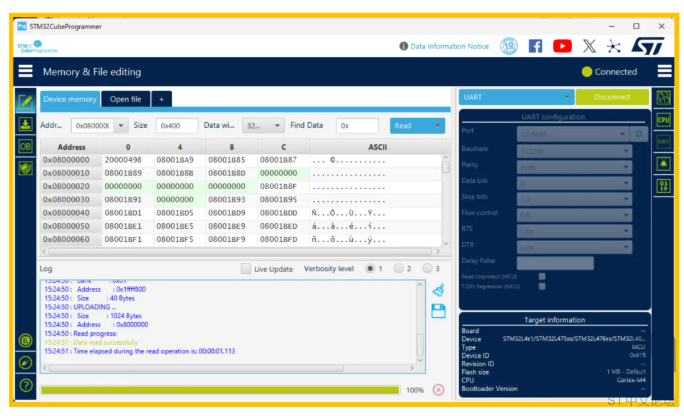Open the Erasing & Programming download icon
The width and height of the screenshot is (684, 416).
click(25, 124)
